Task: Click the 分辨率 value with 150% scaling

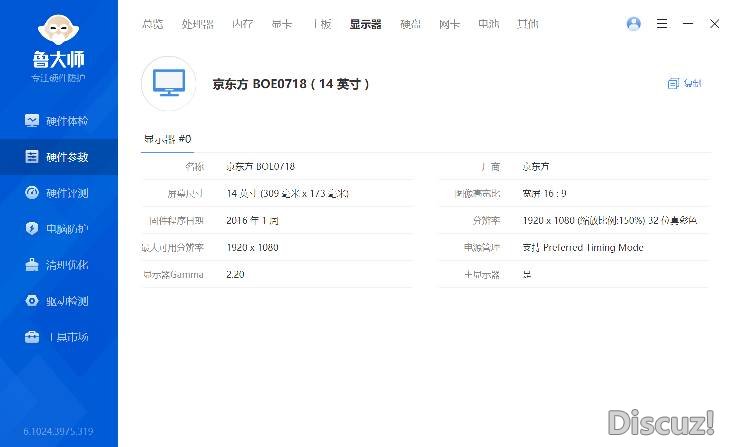Action: pyautogui.click(x=610, y=220)
